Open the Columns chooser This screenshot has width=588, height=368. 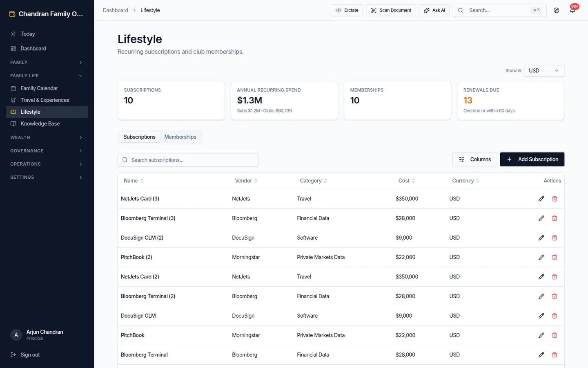pos(474,159)
